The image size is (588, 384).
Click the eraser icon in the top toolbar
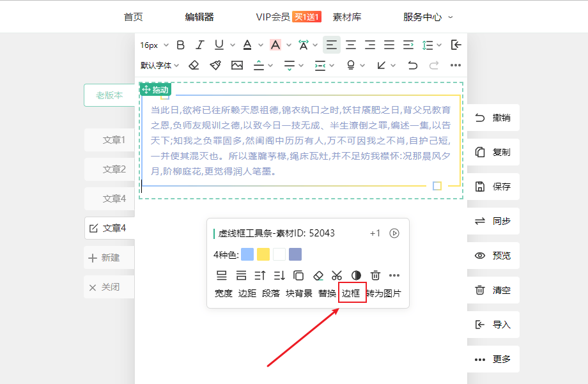194,65
